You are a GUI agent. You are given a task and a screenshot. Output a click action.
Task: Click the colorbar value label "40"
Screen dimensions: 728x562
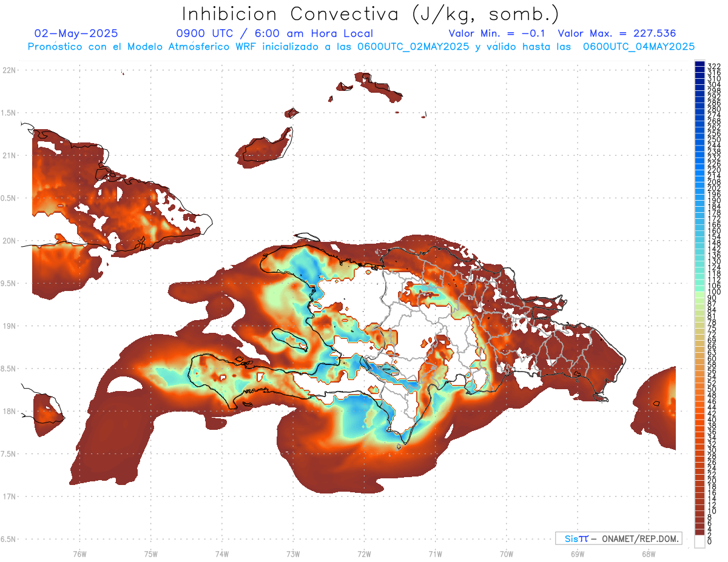pyautogui.click(x=712, y=420)
